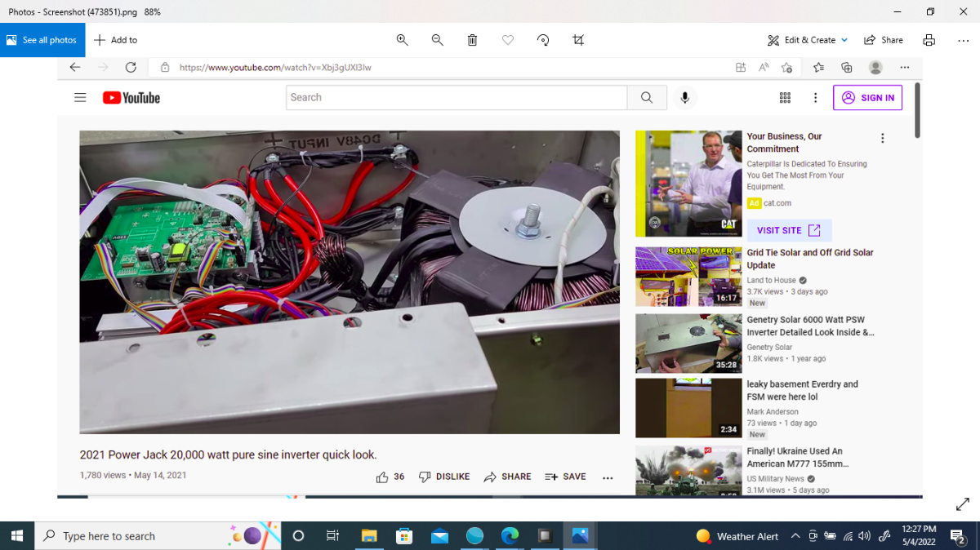Open the Print icon in Photos toolbar
Viewport: 980px width, 550px height.
(x=929, y=40)
